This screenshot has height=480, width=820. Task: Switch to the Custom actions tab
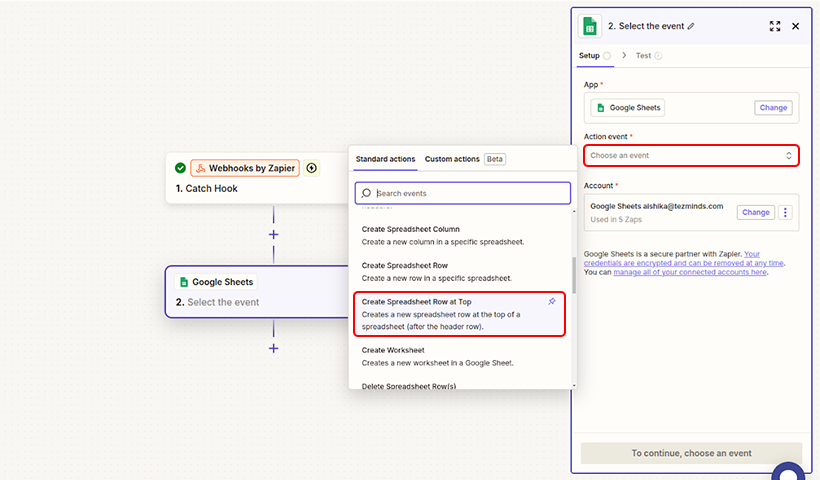click(x=452, y=159)
